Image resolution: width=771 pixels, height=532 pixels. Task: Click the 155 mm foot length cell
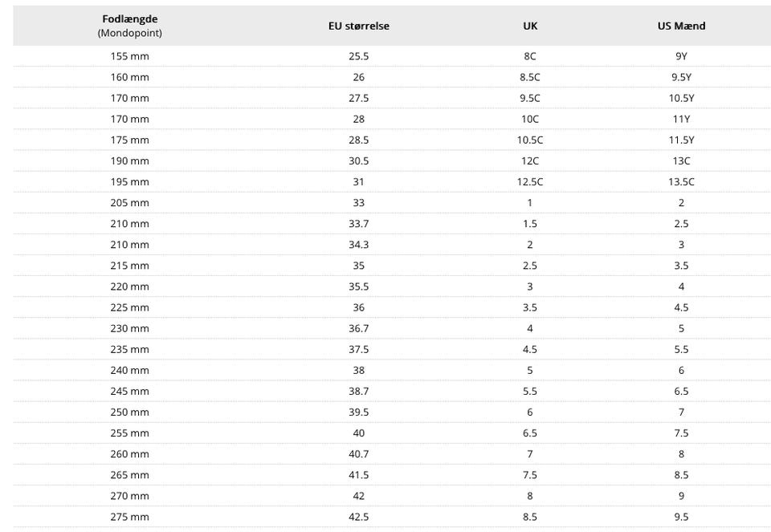(x=129, y=56)
